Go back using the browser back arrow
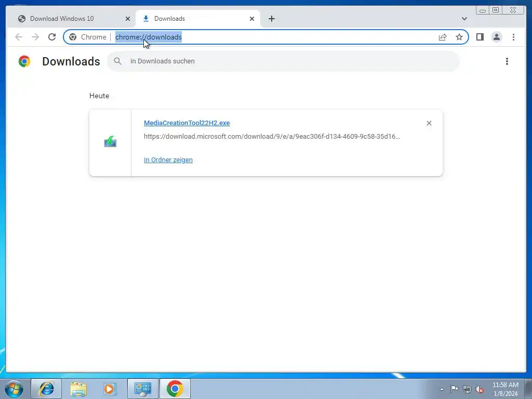 [19, 37]
